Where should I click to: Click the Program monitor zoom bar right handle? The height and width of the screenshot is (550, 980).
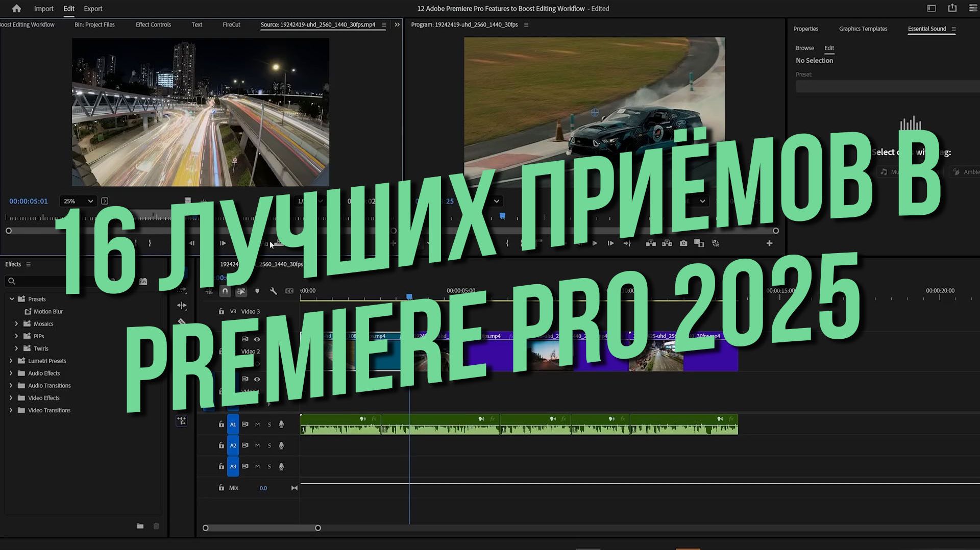776,231
